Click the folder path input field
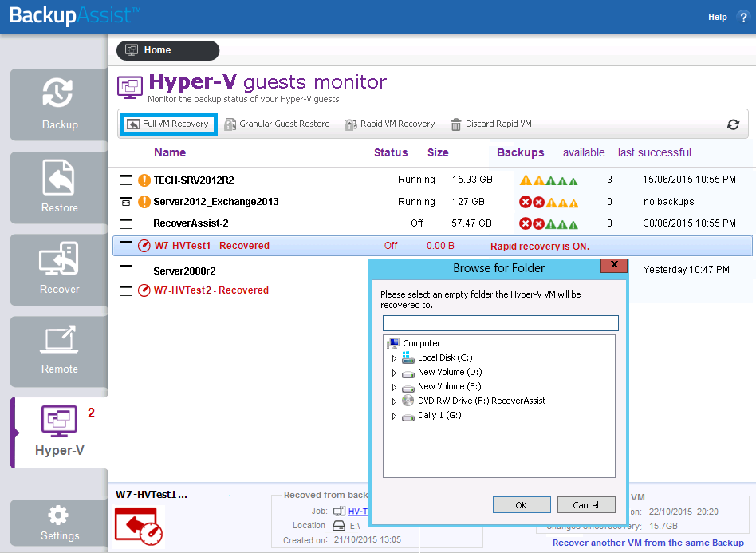The height and width of the screenshot is (553, 756). pyautogui.click(x=501, y=323)
